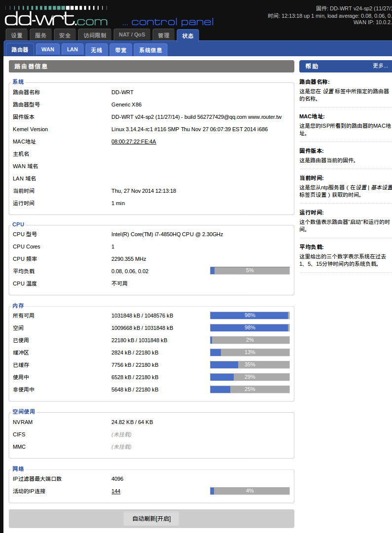The image size is (392, 533).
Task: Open the 服务 main tab
Action: click(x=40, y=35)
